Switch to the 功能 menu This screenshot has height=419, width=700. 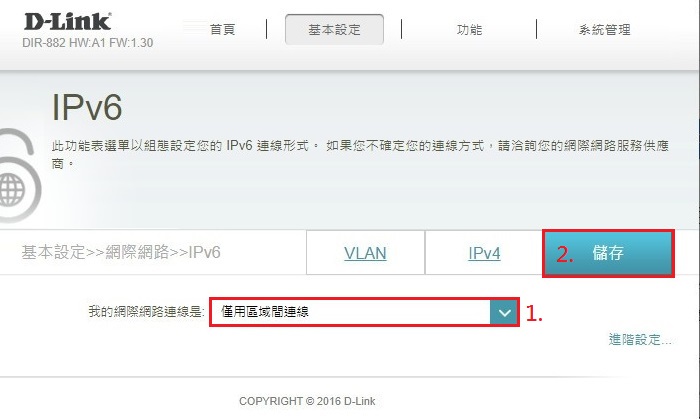[x=469, y=29]
